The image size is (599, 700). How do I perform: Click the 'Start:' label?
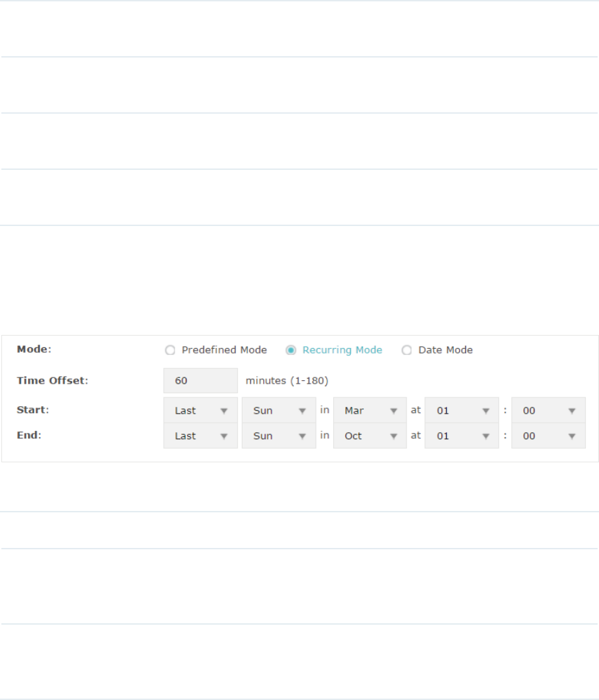(33, 410)
